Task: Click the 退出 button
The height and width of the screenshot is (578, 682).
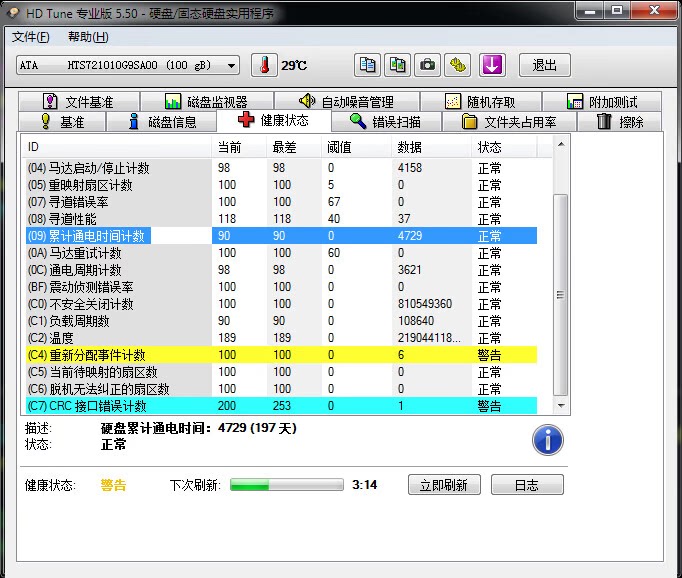Action: pos(545,65)
